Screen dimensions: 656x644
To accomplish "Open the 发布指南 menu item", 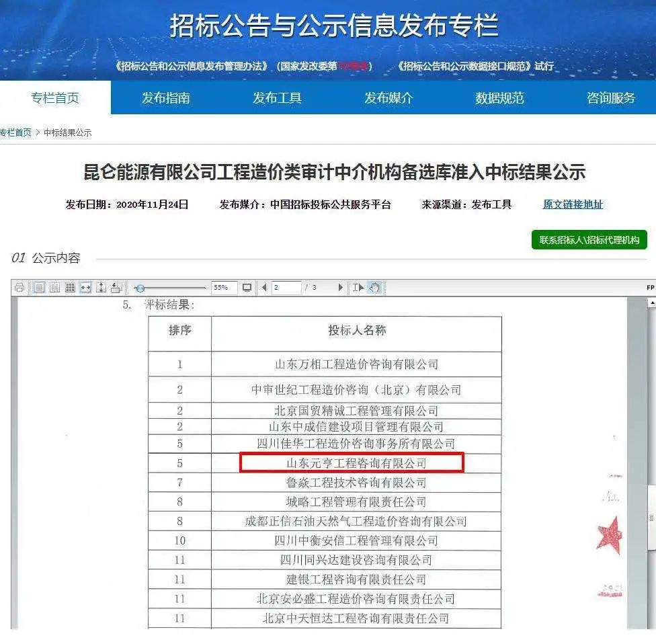I will tap(166, 98).
